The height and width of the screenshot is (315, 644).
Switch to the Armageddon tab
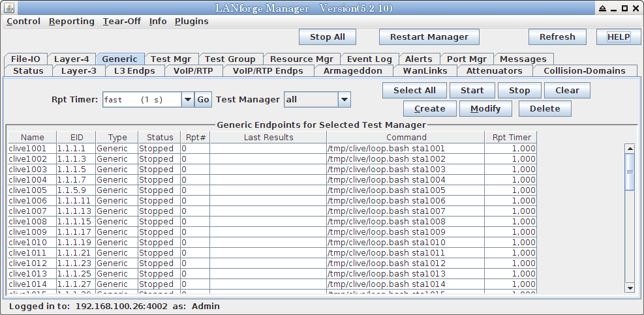click(353, 70)
